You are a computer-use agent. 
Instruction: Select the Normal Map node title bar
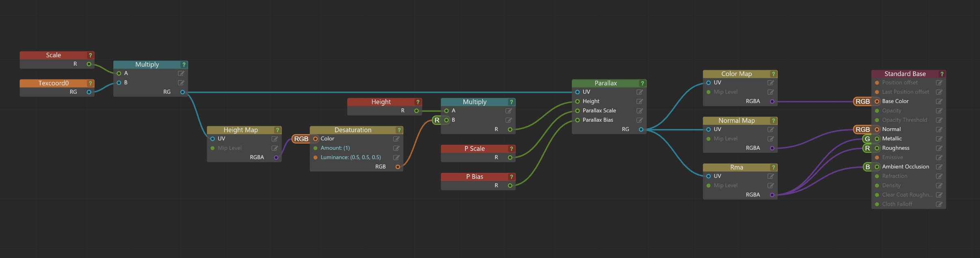click(x=740, y=120)
